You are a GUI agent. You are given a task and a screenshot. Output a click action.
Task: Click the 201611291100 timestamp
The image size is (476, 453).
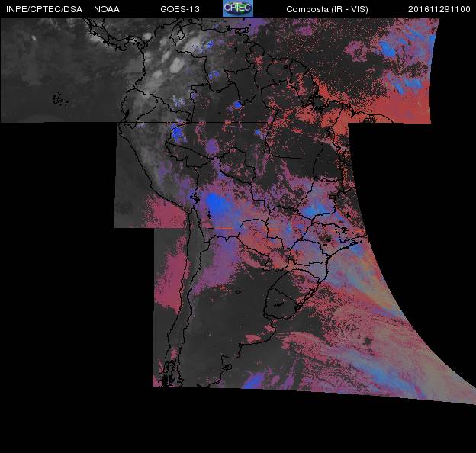point(439,9)
